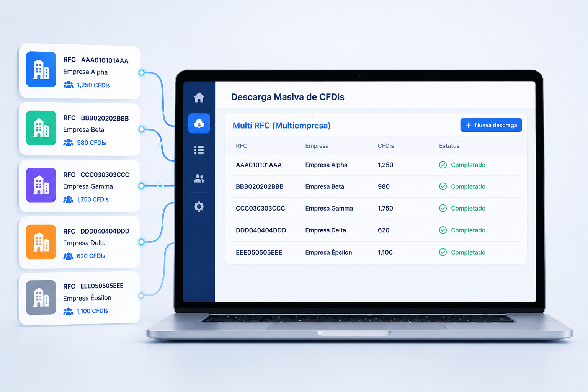Click Empresa Gamma in the table
The width and height of the screenshot is (588, 392).
[329, 208]
